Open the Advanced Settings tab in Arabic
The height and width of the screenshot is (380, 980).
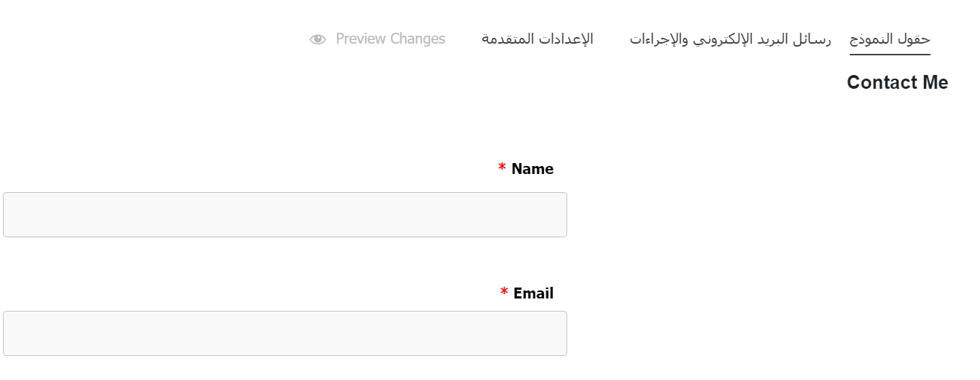pyautogui.click(x=537, y=39)
